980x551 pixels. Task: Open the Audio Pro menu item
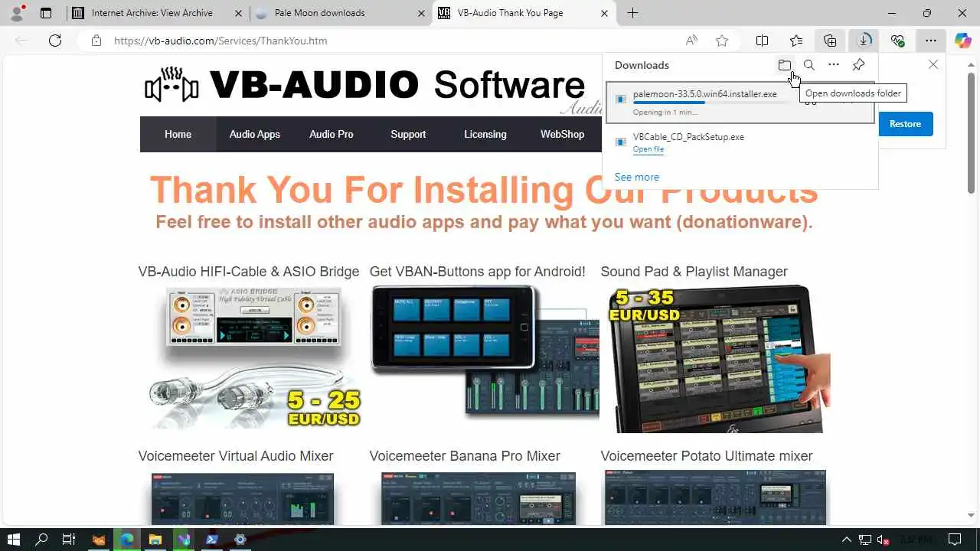coord(332,134)
